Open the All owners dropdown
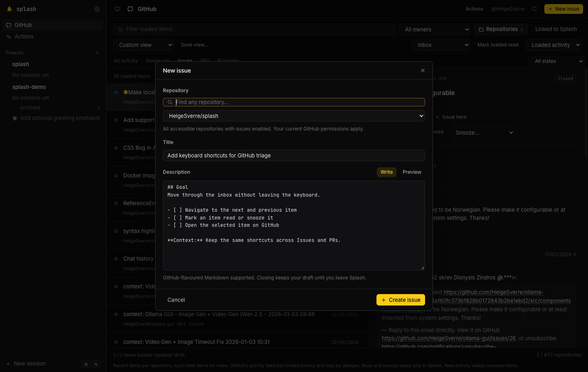This screenshot has height=372, width=588. click(x=435, y=29)
